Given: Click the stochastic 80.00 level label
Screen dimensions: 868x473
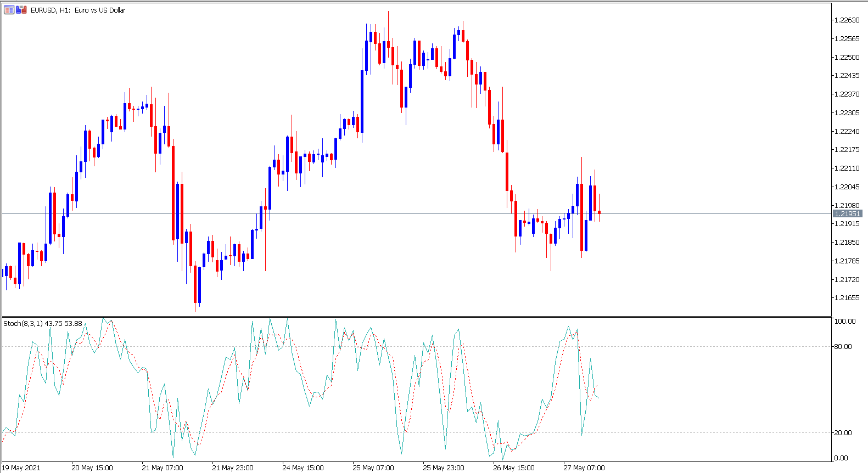Looking at the screenshot, I should click(843, 346).
